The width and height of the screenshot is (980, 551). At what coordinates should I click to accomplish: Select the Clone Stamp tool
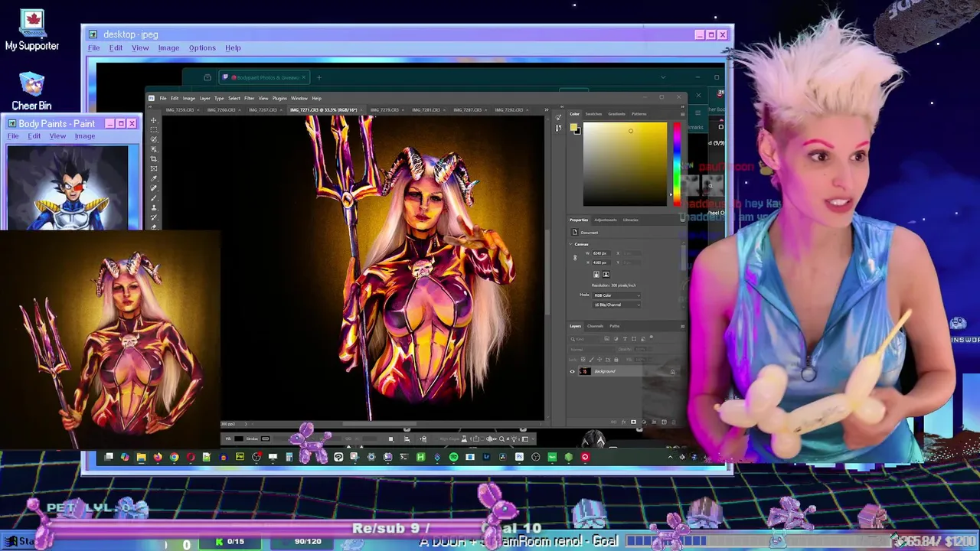[x=154, y=207]
